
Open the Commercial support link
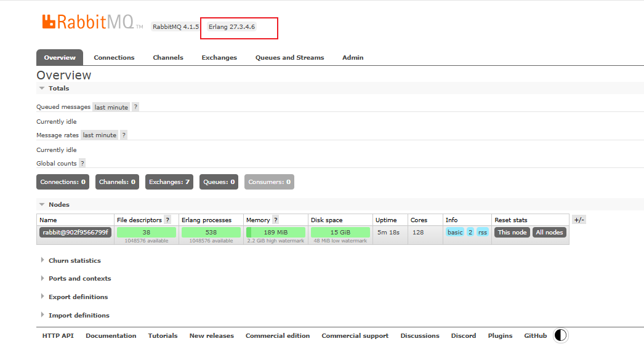[355, 336]
